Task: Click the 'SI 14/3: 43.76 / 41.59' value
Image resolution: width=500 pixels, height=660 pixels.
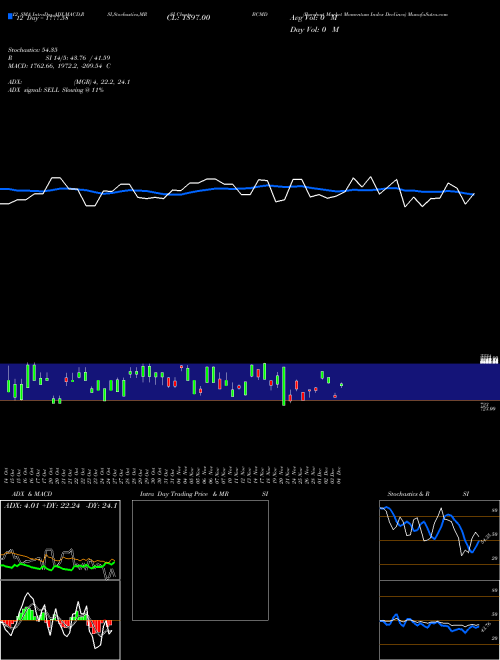Action: [78, 58]
